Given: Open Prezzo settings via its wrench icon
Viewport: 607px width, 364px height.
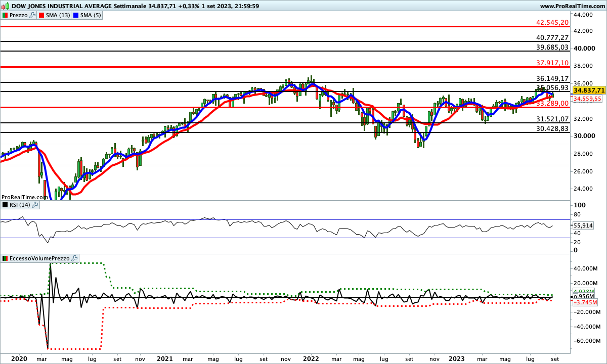Looking at the screenshot, I should pyautogui.click(x=33, y=15).
